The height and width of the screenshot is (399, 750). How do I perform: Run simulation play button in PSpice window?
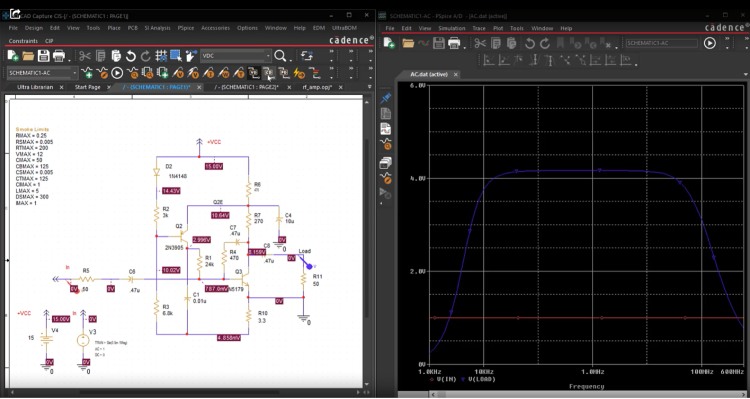[710, 43]
